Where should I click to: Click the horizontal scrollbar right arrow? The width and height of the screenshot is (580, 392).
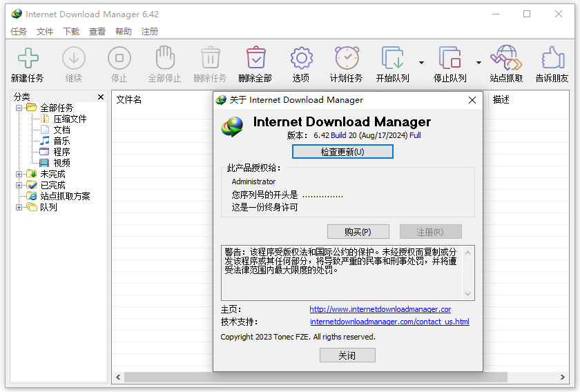pyautogui.click(x=562, y=378)
